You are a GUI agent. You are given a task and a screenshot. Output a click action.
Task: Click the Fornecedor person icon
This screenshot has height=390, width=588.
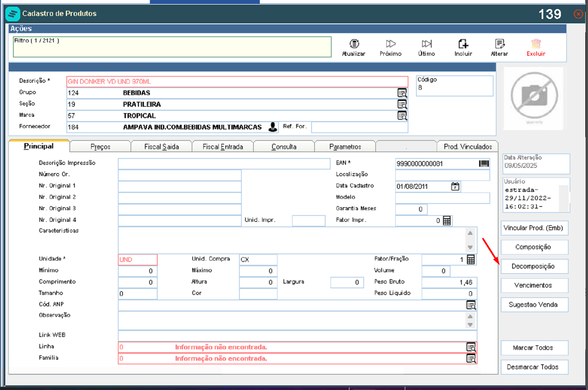coord(273,127)
